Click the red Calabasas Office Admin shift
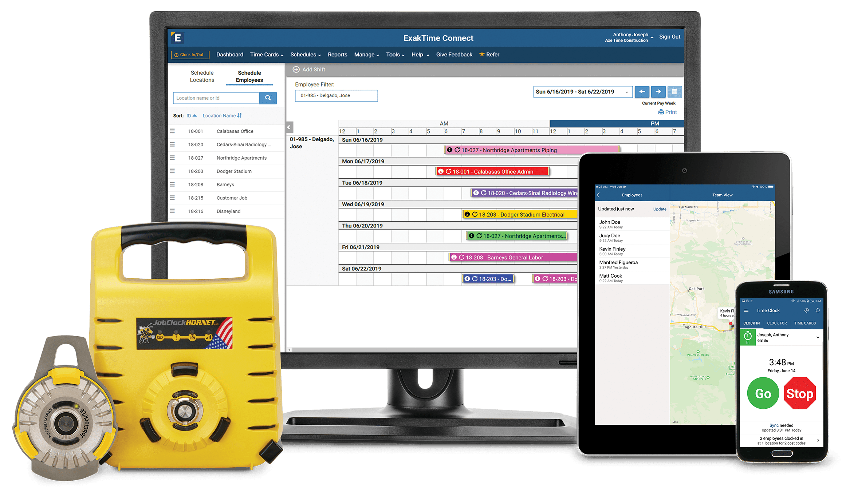Screen dimensions: 846x504 [492, 171]
